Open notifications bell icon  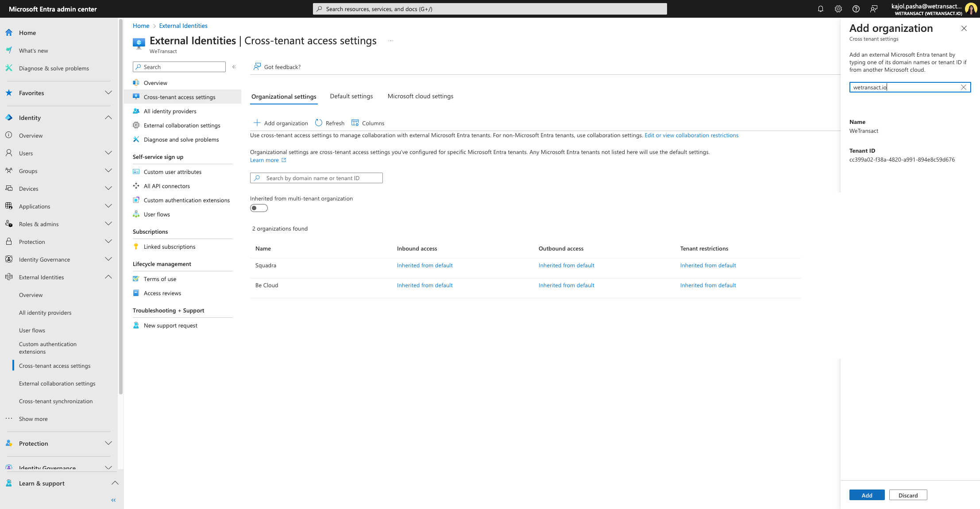[820, 9]
